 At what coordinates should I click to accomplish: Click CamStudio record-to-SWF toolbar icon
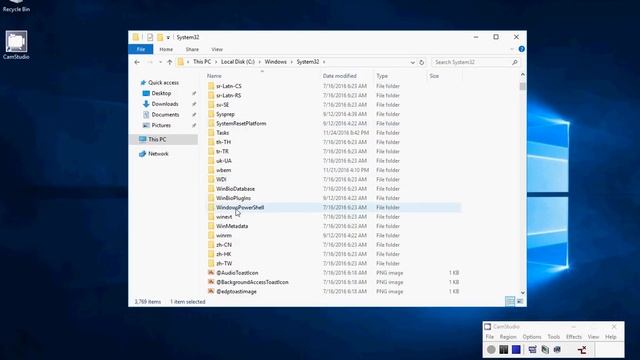click(x=557, y=349)
